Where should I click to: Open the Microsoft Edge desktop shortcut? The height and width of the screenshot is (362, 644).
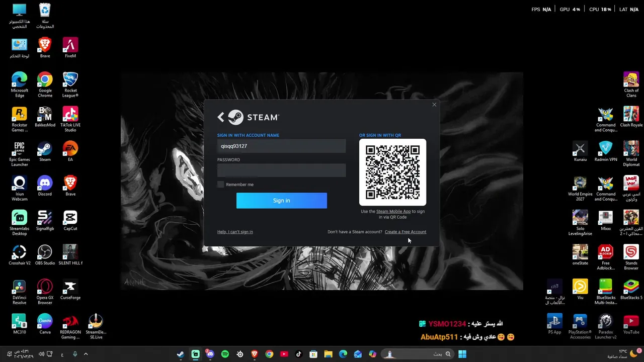pos(20,84)
